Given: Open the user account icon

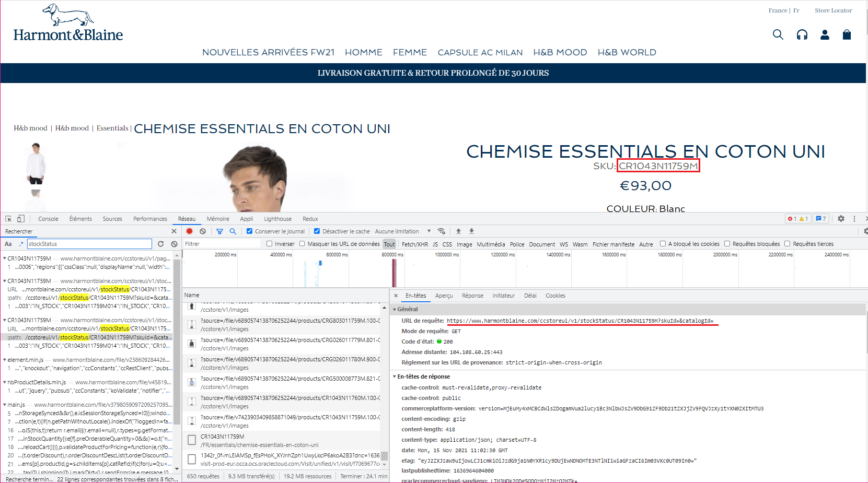Looking at the screenshot, I should (825, 34).
